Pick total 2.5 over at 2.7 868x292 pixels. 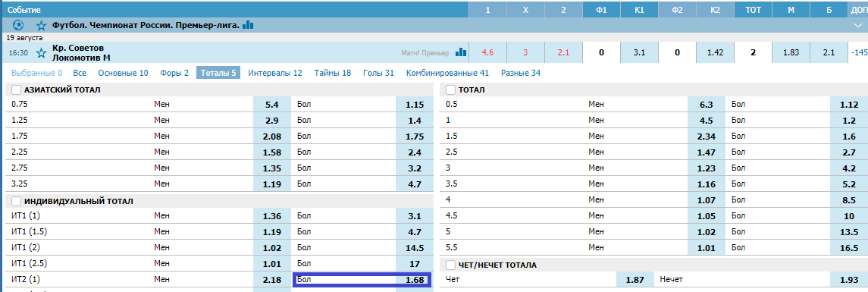tap(849, 152)
